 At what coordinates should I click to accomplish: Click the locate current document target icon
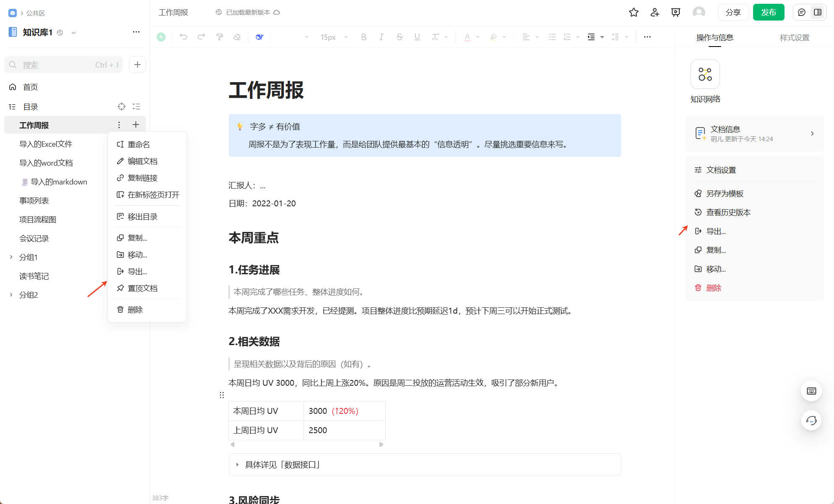tap(121, 107)
